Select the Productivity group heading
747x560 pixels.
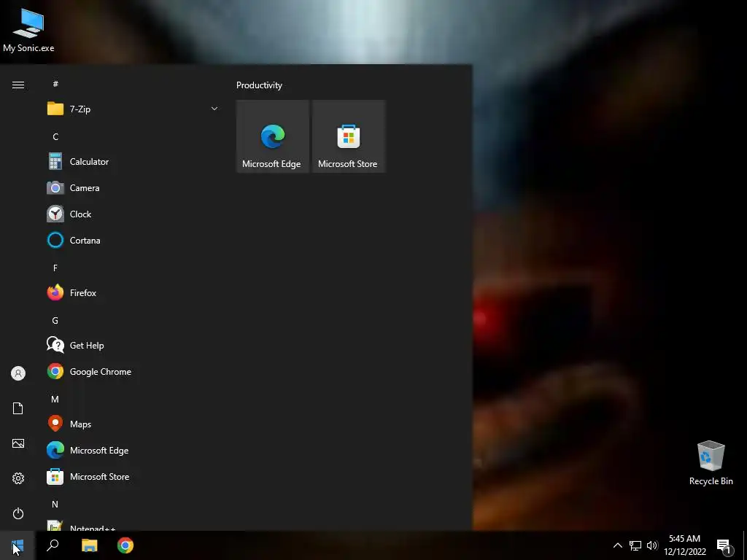[259, 85]
